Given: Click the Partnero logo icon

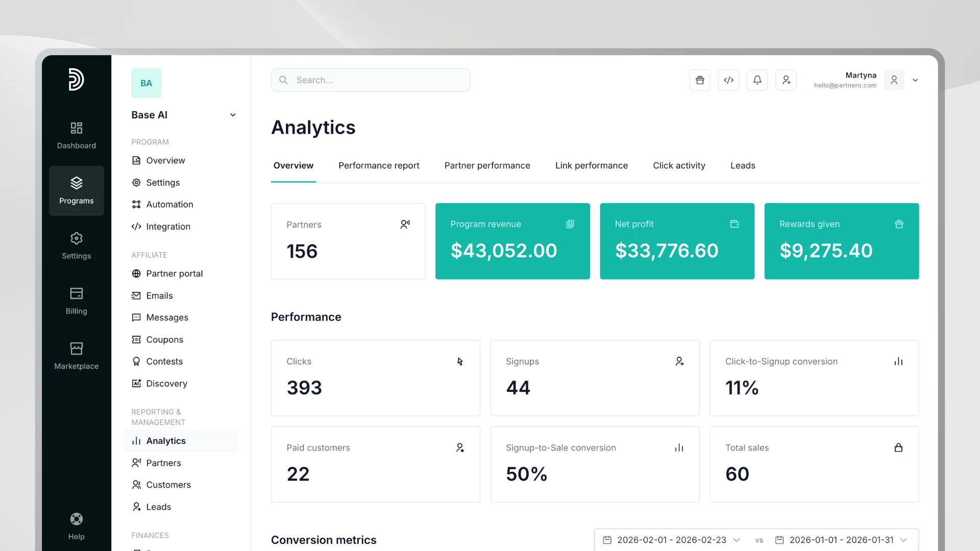Looking at the screenshot, I should click(x=77, y=79).
